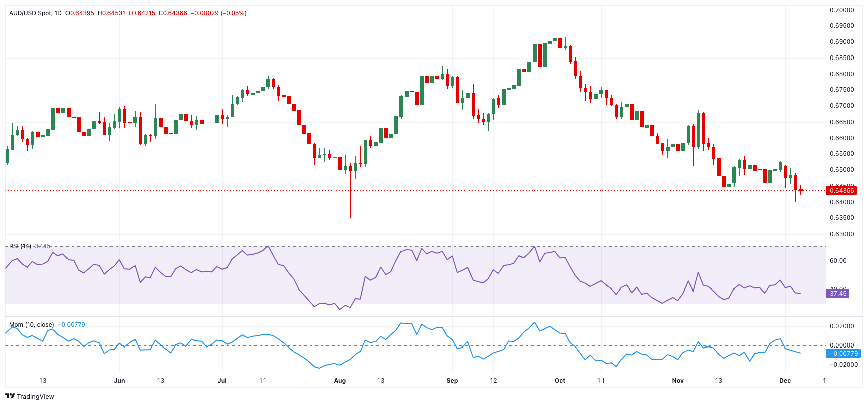Select the Oct date marker on time axis

click(x=560, y=381)
